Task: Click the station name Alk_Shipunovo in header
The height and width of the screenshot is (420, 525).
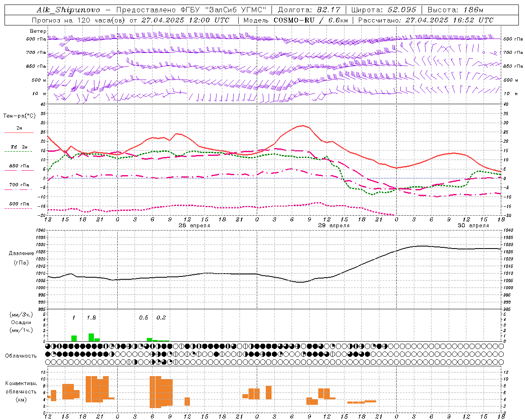Action: (x=68, y=10)
